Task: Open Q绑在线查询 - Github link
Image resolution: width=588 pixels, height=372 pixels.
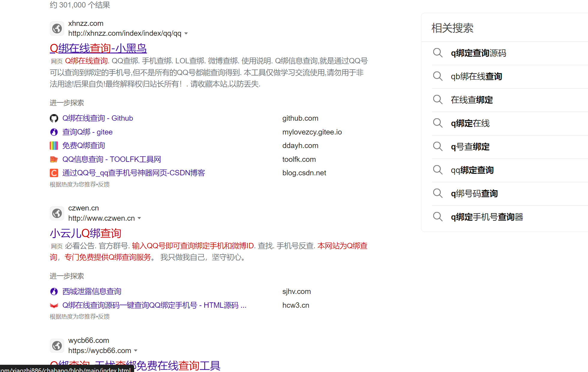Action: pyautogui.click(x=97, y=118)
